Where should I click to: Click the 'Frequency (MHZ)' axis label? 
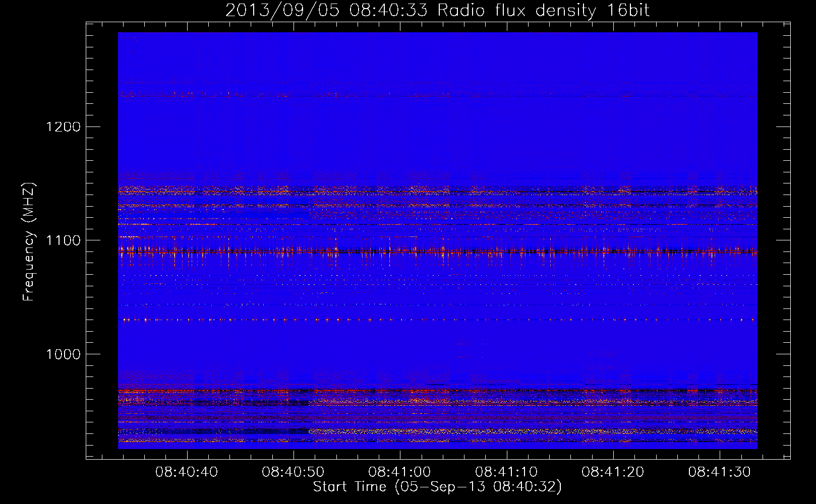pyautogui.click(x=29, y=242)
